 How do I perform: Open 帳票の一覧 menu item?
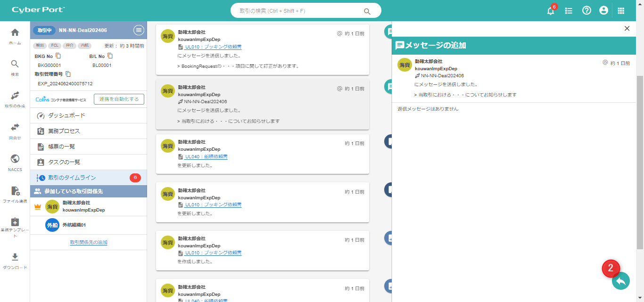pyautogui.click(x=61, y=147)
